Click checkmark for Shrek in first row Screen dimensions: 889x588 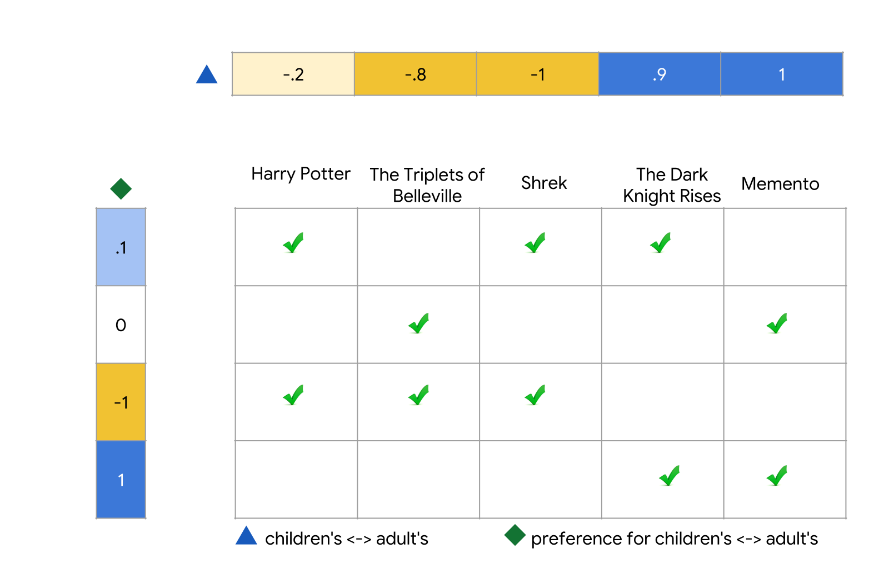(x=535, y=243)
